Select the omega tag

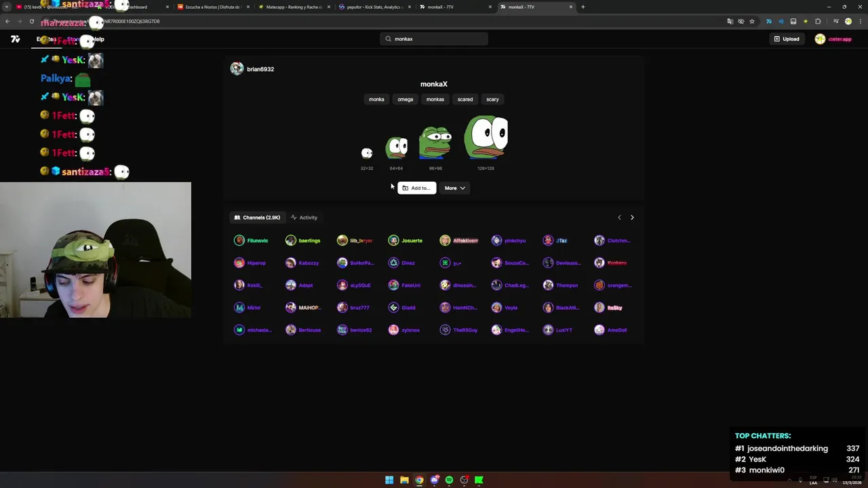[405, 99]
